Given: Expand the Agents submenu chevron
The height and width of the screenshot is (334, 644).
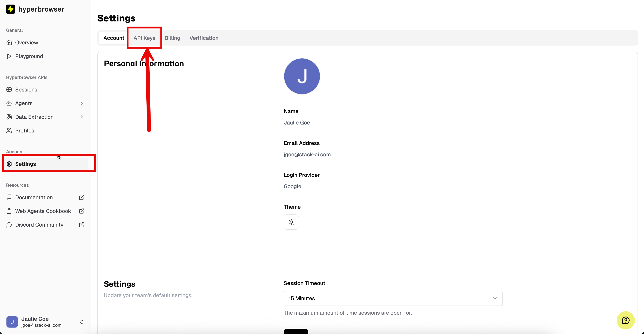Looking at the screenshot, I should [x=82, y=103].
